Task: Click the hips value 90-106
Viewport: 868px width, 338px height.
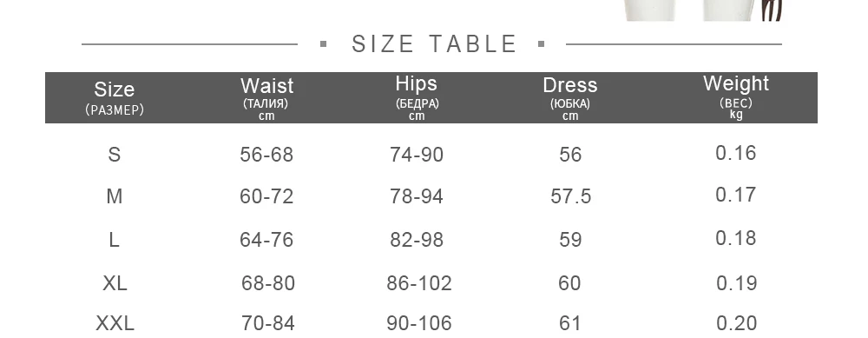Action: pos(419,322)
